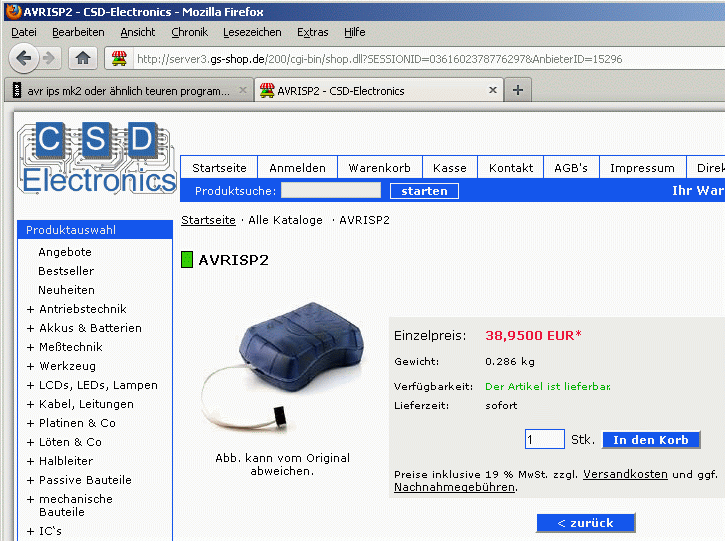Open Bestseller in Produktauswahl

click(66, 271)
